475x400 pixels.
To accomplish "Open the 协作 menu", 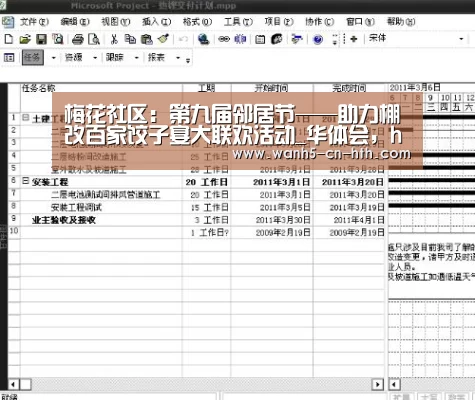I will pyautogui.click(x=320, y=22).
